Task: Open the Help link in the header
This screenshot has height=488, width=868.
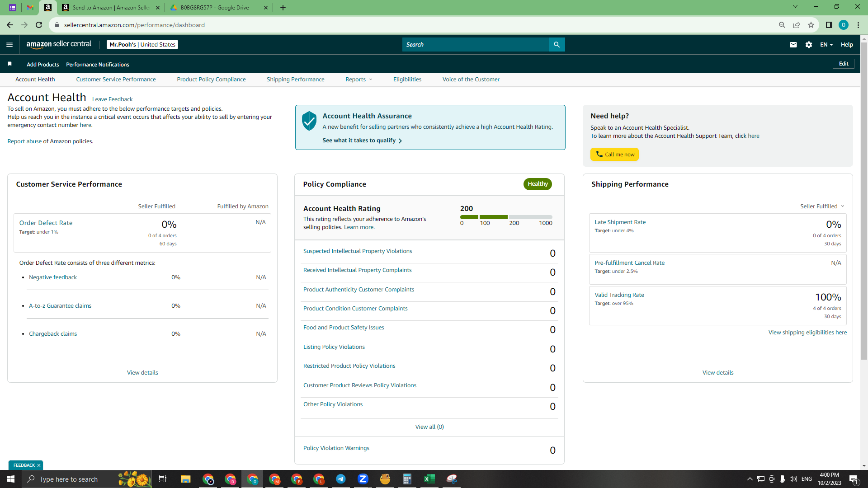Action: coord(847,44)
